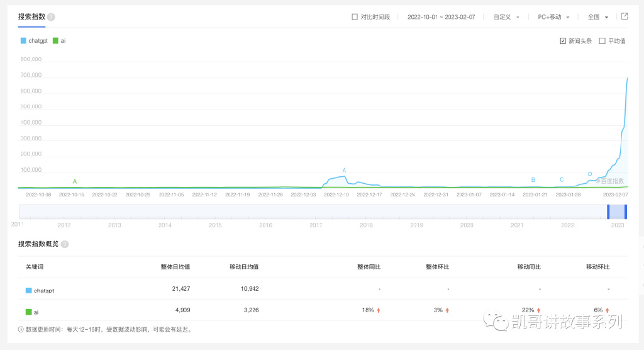This screenshot has width=644, height=350.
Task: Click the news marker C on the chart
Action: click(562, 180)
